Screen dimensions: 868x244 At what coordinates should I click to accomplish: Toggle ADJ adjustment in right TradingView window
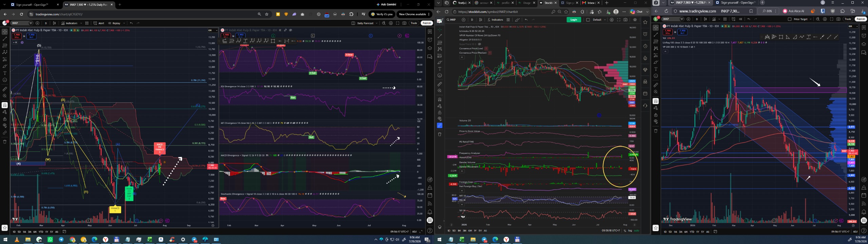855,232
